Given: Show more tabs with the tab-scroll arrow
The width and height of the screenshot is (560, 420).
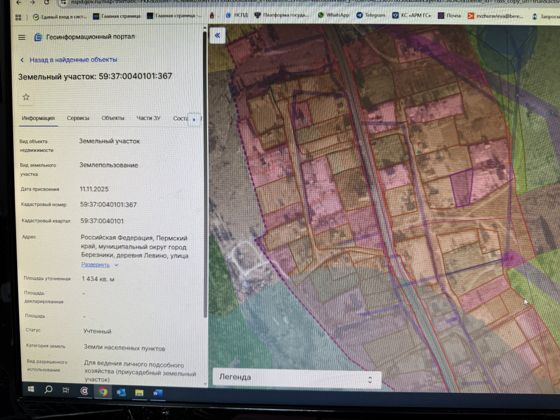Looking at the screenshot, I should (x=194, y=119).
